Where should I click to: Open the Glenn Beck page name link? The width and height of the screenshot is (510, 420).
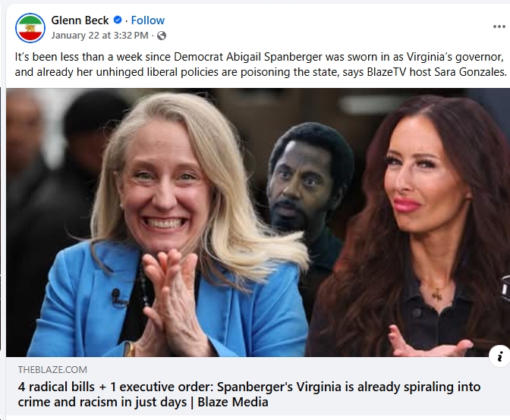(x=80, y=20)
